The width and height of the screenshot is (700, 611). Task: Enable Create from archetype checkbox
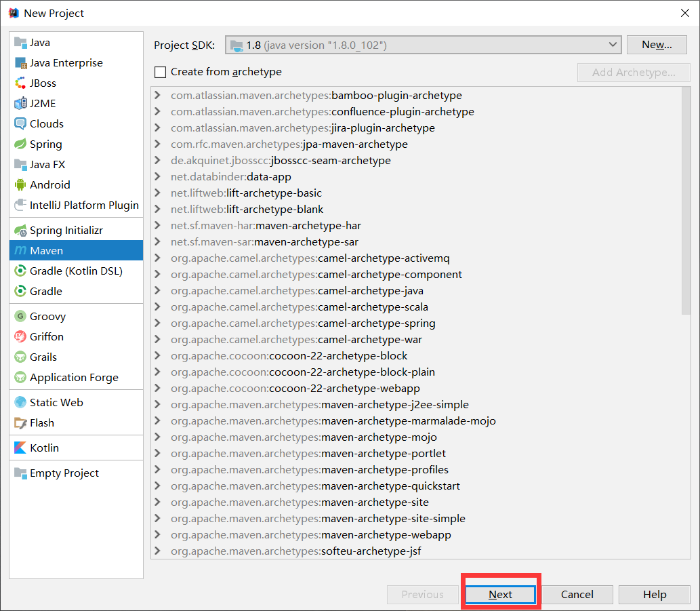tap(161, 72)
